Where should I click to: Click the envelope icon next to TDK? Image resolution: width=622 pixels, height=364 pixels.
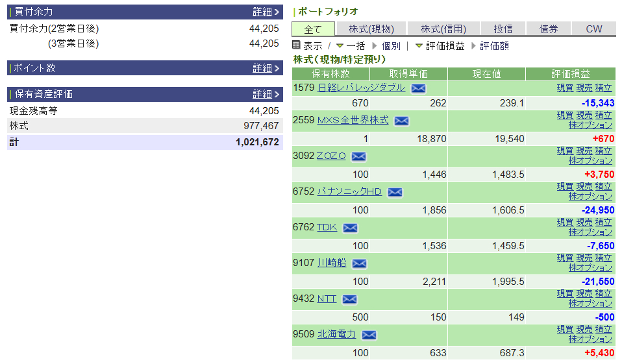coord(350,228)
